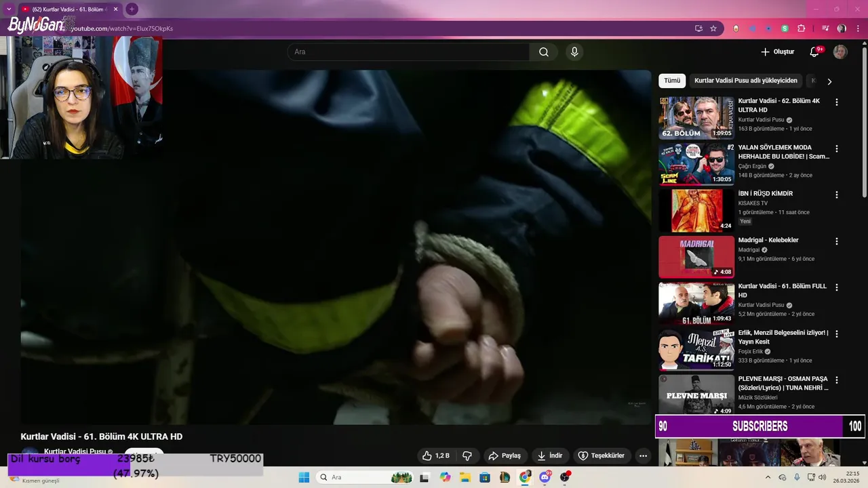Open options for 61. Bölüm FULL HD video
Viewport: 868px width, 488px height.
tap(837, 287)
